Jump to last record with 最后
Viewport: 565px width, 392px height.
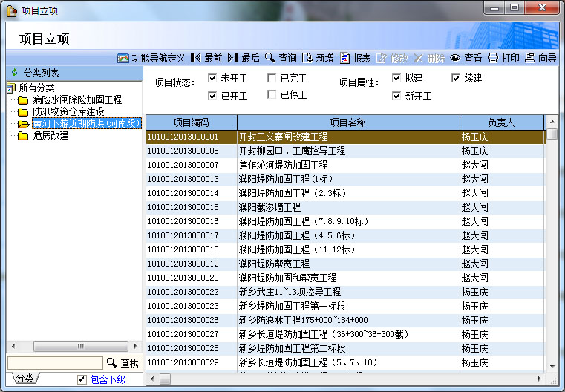pyautogui.click(x=244, y=58)
